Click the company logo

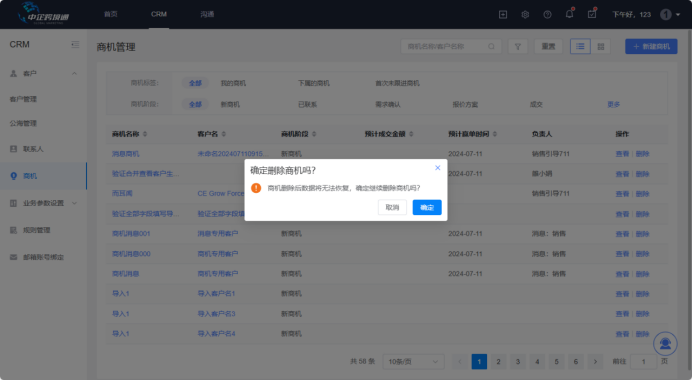(x=43, y=14)
